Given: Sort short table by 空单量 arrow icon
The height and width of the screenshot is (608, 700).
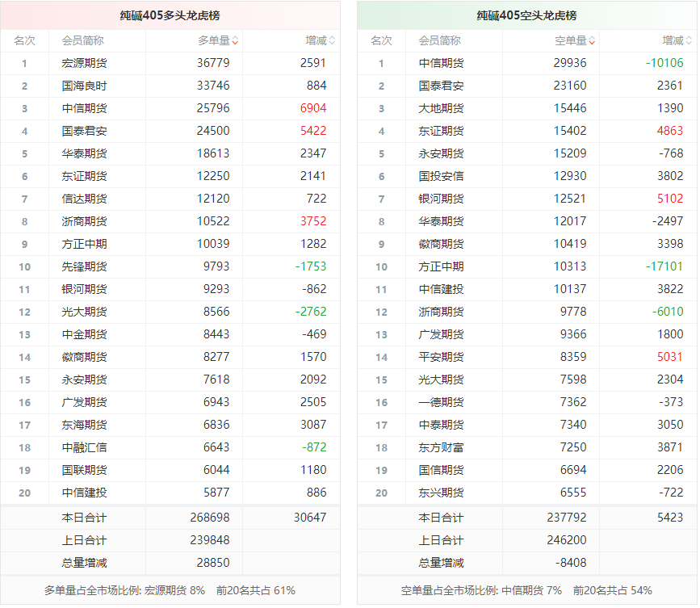Looking at the screenshot, I should [592, 40].
